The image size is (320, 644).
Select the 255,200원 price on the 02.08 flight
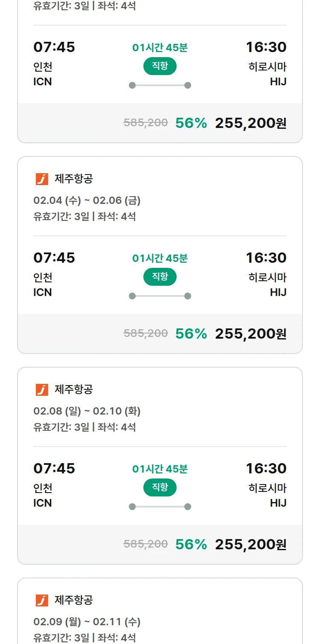[x=250, y=544]
